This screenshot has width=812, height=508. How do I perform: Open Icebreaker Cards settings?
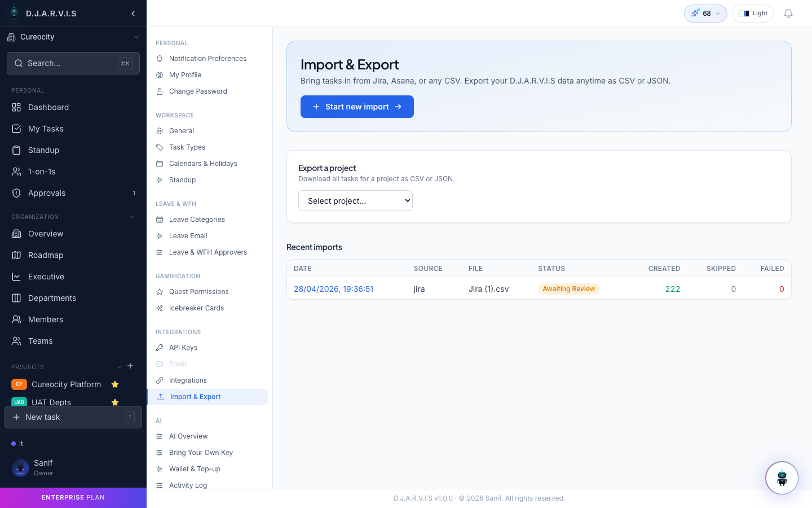(208, 308)
